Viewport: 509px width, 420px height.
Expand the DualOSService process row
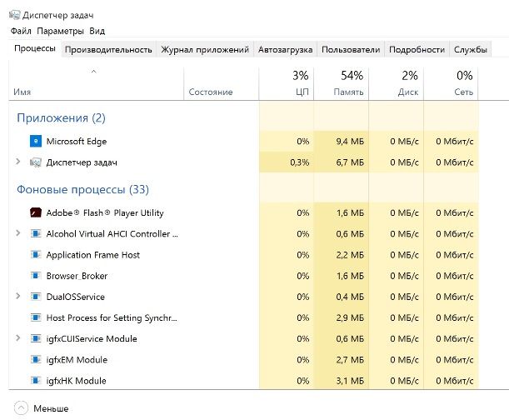point(18,296)
